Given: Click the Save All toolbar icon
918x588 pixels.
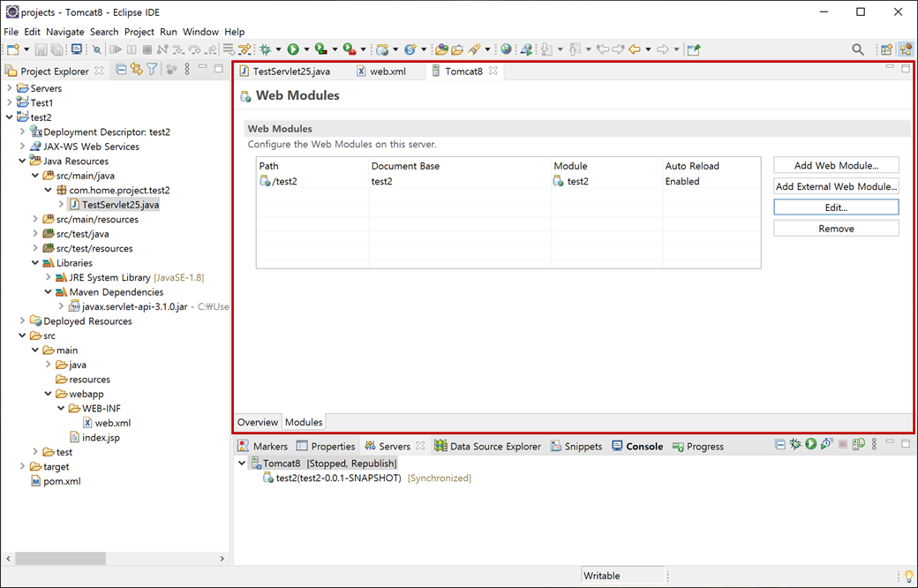Looking at the screenshot, I should (56, 49).
